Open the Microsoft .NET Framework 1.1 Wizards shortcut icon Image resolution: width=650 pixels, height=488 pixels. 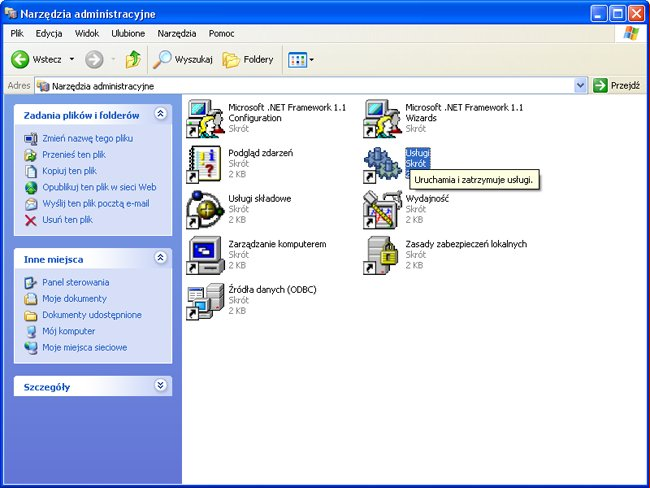point(382,119)
